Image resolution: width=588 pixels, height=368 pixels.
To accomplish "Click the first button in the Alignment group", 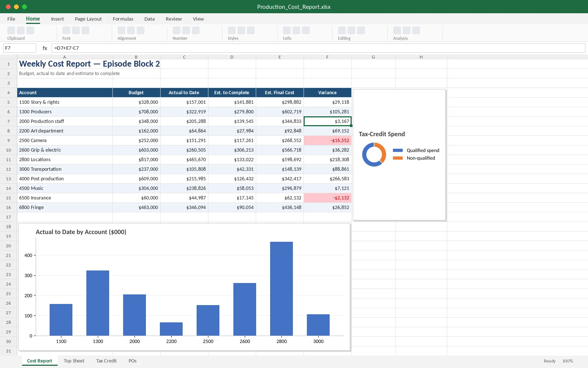I will 122,31.
